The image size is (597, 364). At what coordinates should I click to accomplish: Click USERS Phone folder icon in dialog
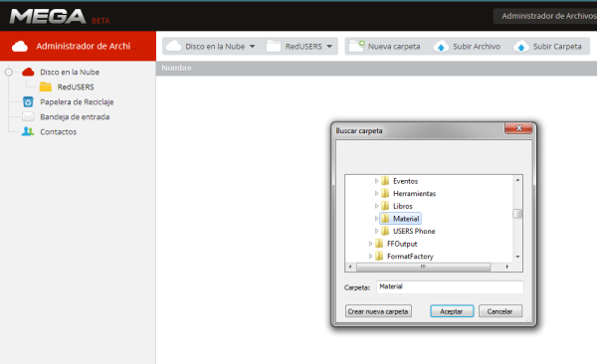coord(385,231)
